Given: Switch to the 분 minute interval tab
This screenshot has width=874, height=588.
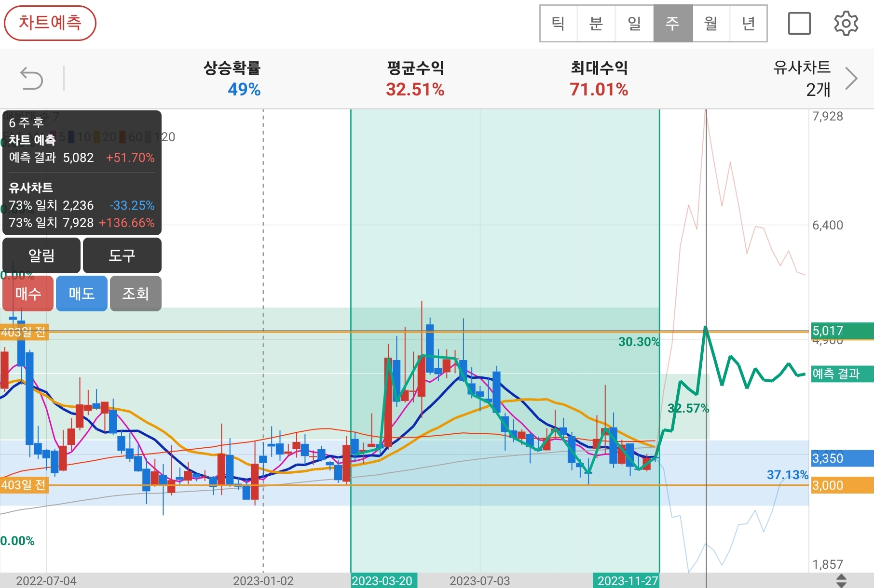Looking at the screenshot, I should tap(596, 23).
